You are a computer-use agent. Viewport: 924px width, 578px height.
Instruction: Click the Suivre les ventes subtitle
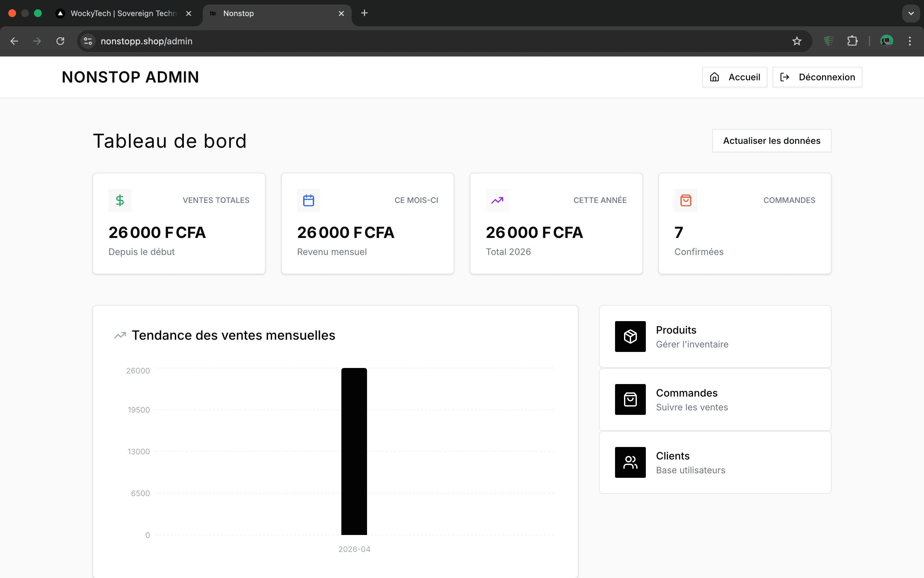pos(692,407)
